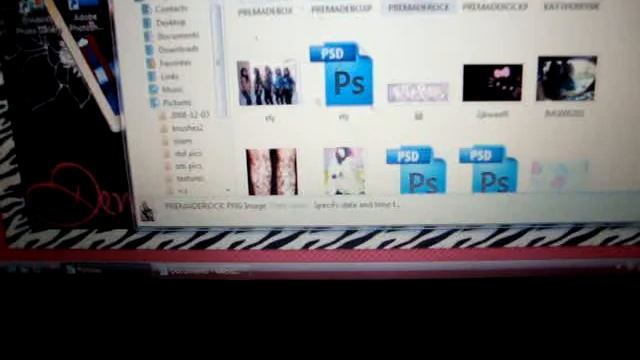Screen dimensions: 640x360
Task: Open the textures subfolder
Action: 190,179
